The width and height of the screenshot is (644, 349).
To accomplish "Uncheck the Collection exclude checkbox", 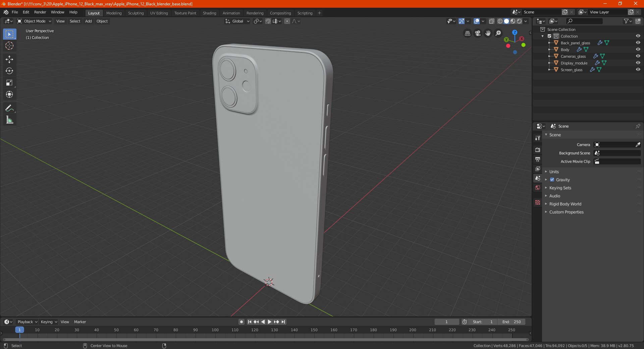I will [549, 36].
